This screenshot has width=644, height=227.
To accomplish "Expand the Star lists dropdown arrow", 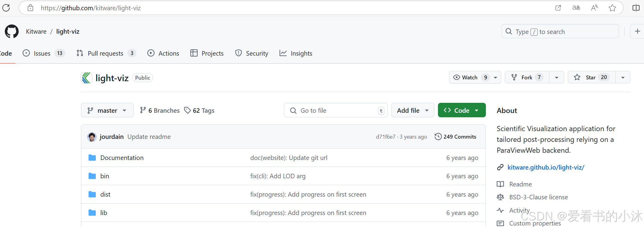I will (623, 77).
